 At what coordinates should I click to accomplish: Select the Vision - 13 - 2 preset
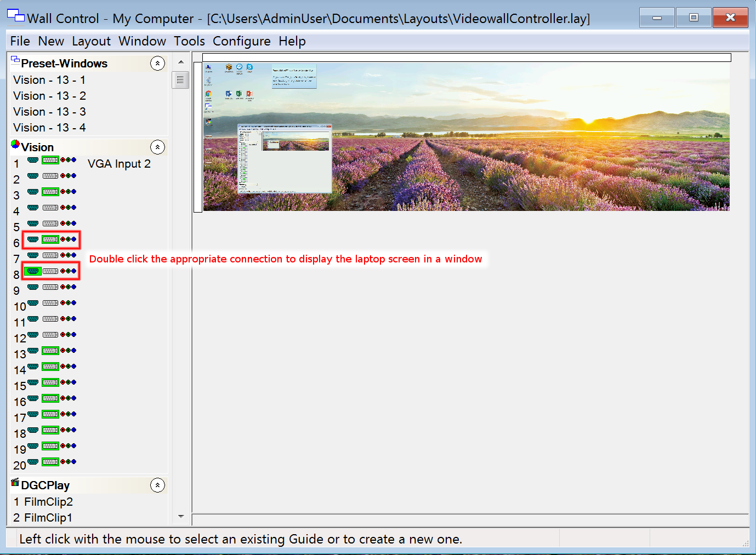49,95
